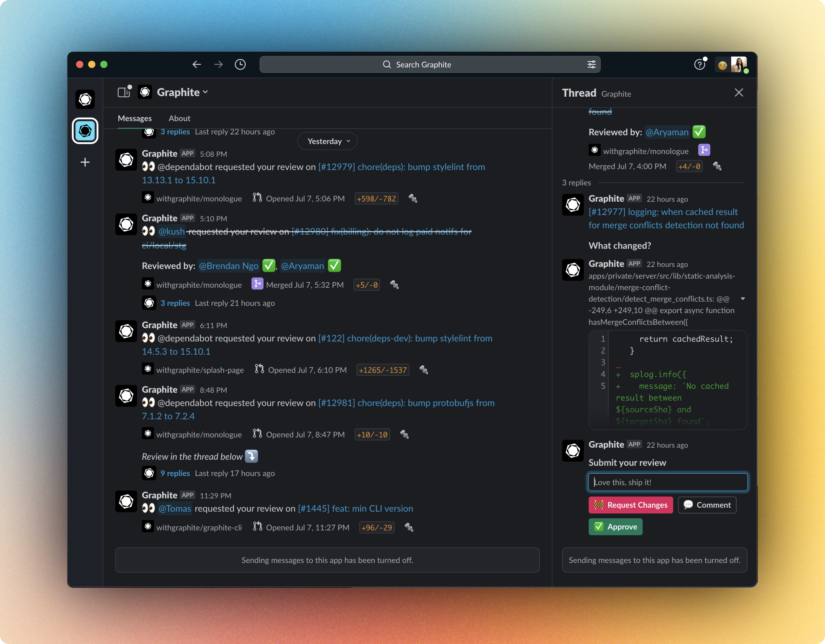
Task: Click the 11:29 PM message timestamp
Action: [x=215, y=496]
